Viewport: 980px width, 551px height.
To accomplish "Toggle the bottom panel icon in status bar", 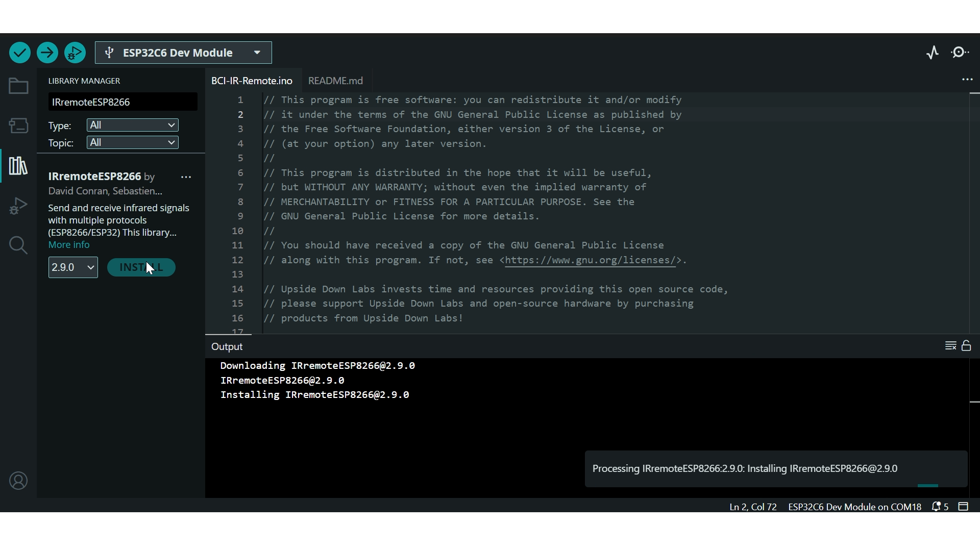I will pos(963,507).
